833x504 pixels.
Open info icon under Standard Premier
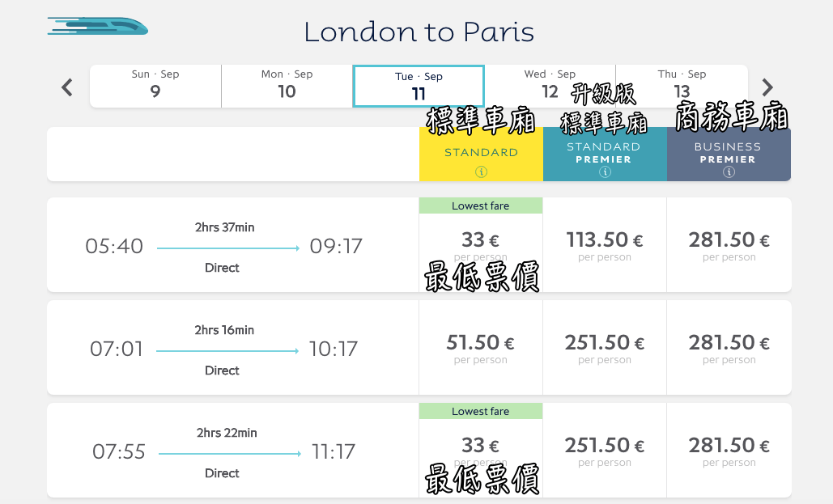point(605,172)
